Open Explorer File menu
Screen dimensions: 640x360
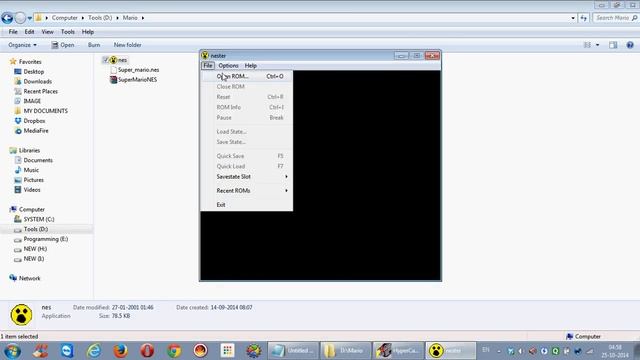coord(13,32)
